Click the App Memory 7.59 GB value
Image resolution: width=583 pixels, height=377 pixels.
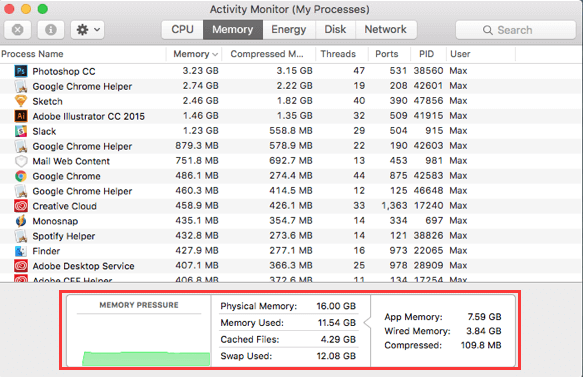pyautogui.click(x=484, y=317)
